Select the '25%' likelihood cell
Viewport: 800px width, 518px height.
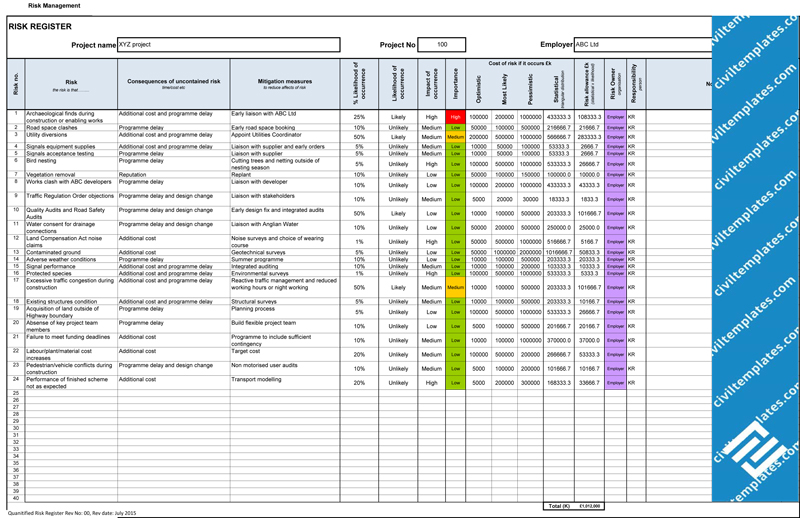point(359,117)
